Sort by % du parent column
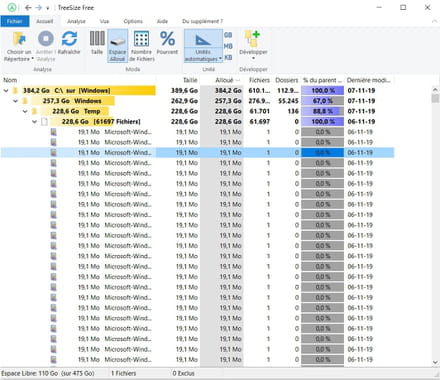 (322, 80)
